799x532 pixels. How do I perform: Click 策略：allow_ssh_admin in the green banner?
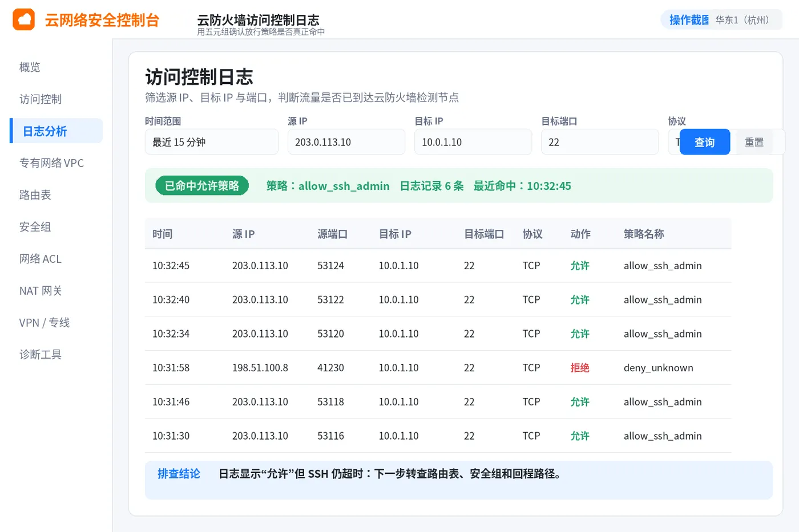tap(328, 186)
